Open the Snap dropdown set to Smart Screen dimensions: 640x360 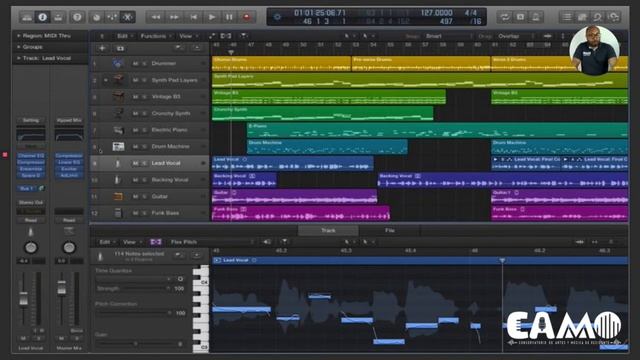click(x=449, y=36)
